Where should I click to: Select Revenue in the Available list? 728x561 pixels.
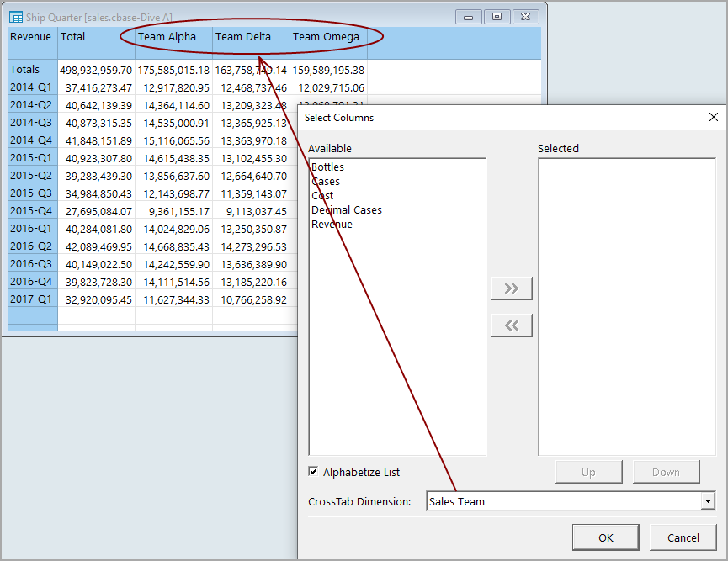[332, 225]
